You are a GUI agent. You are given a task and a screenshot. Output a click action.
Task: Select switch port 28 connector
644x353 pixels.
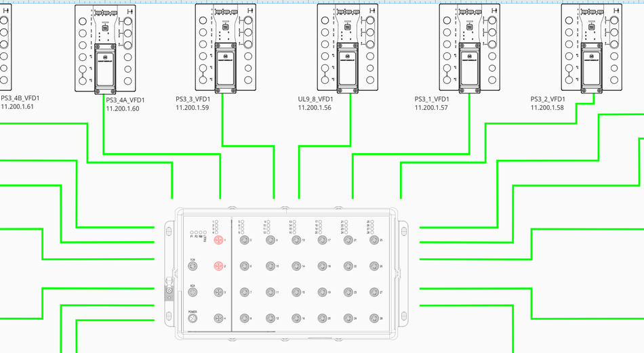tap(374, 318)
